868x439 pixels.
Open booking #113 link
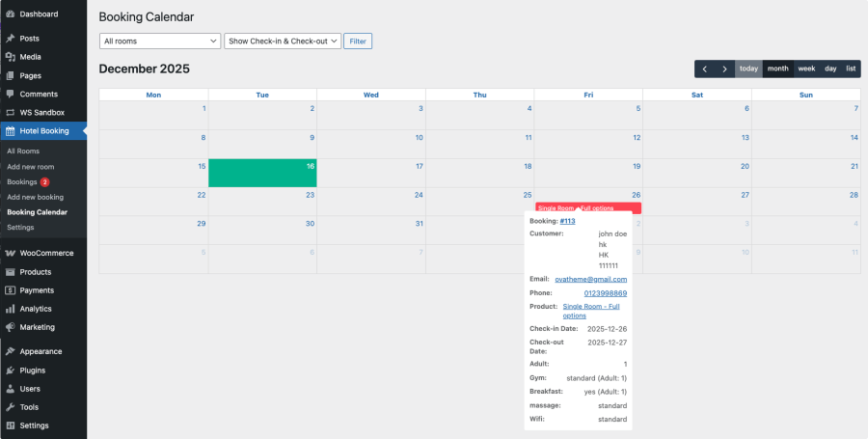click(567, 221)
